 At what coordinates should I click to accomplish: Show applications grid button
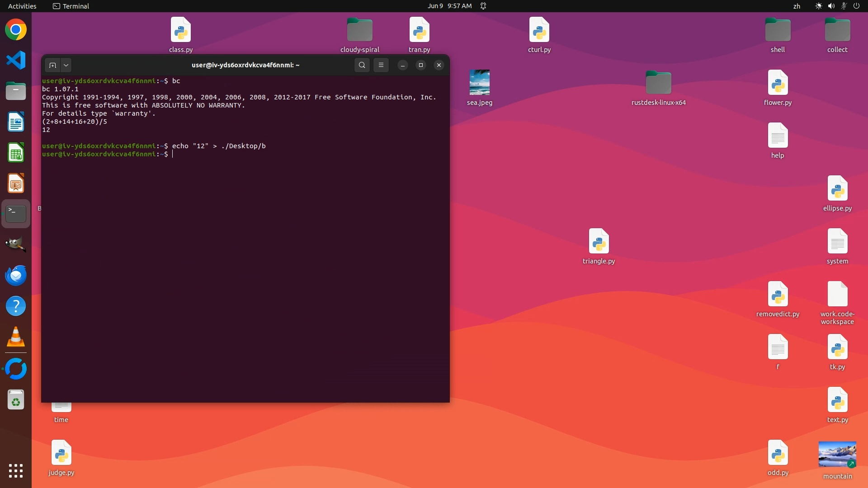coord(16,470)
